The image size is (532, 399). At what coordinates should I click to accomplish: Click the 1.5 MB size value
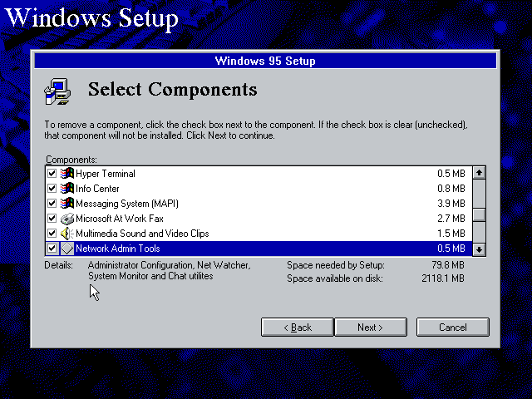pyautogui.click(x=451, y=234)
